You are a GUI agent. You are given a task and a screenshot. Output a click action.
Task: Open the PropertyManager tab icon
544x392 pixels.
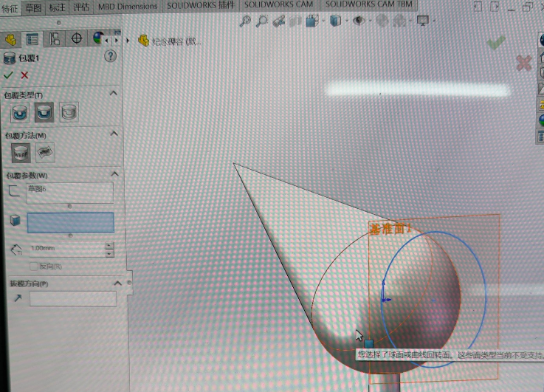[x=32, y=39]
